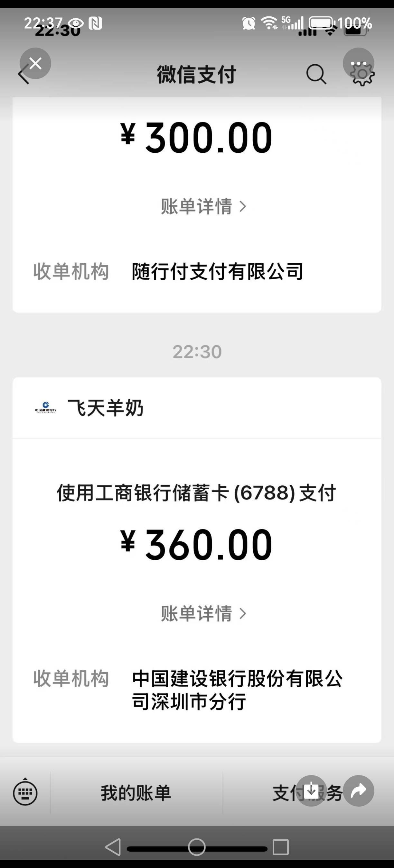Open the 我的账单 menu
Image resolution: width=394 pixels, height=868 pixels.
coord(136,793)
